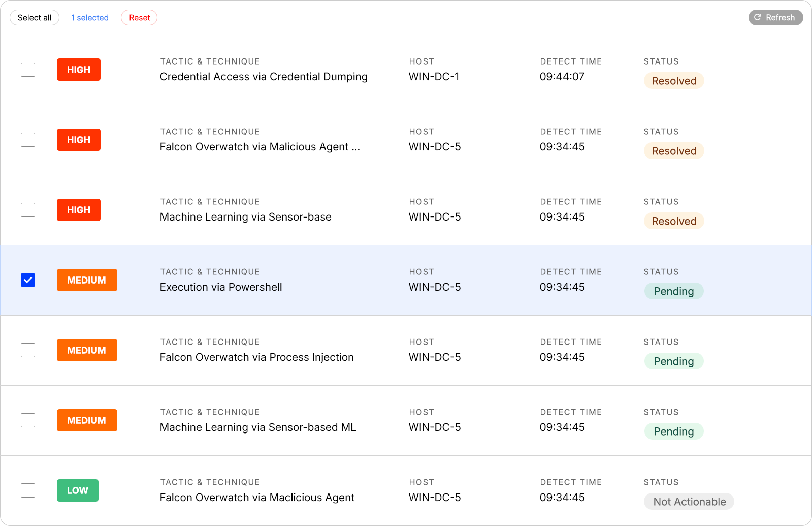Click the 1 selected link
Screen dimensions: 812x526
click(x=90, y=18)
